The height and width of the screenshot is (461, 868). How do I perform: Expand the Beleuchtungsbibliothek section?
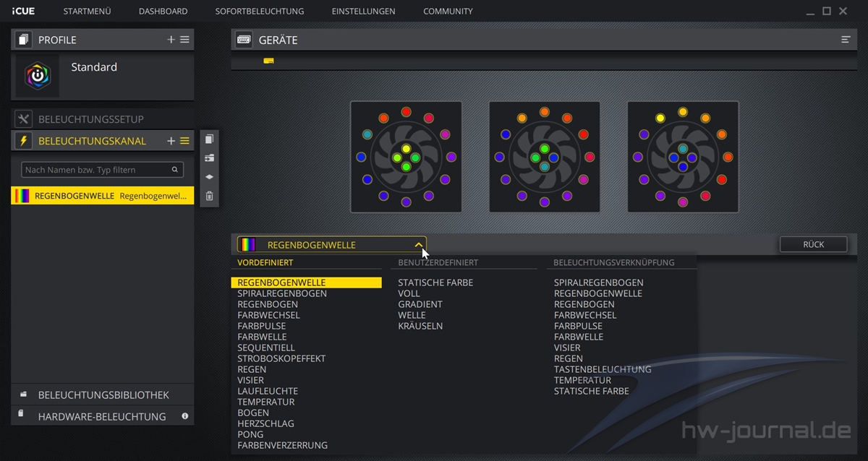(x=102, y=395)
